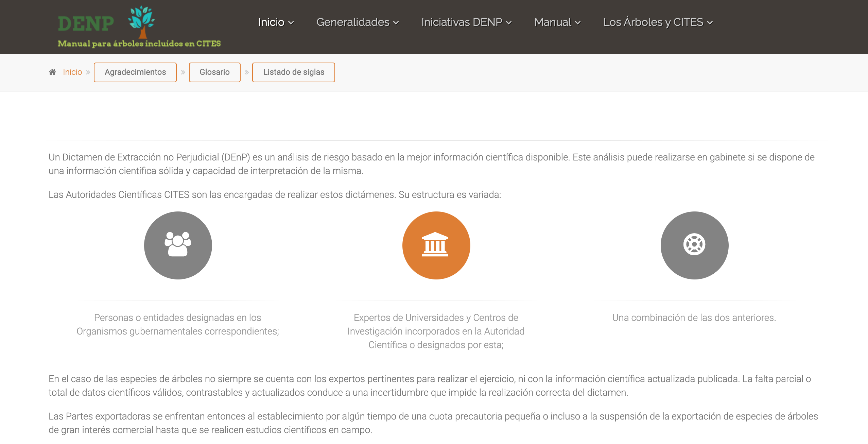Expand the chevron next to Iniciativas DENP
Image resolution: width=868 pixels, height=444 pixels.
coord(509,23)
